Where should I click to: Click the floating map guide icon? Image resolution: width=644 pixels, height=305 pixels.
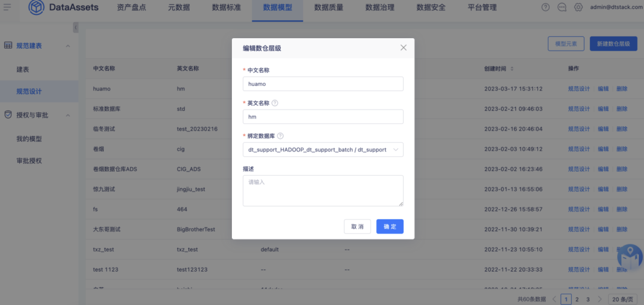(x=630, y=257)
